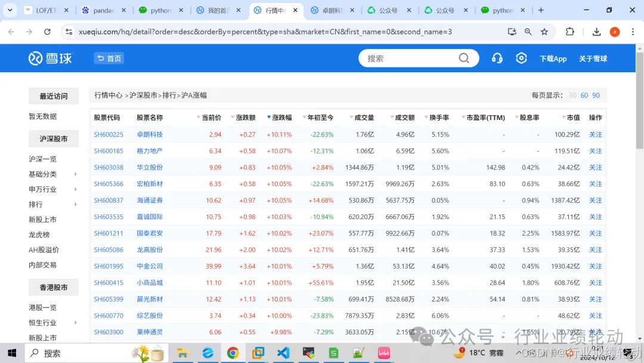Show 60 rows per page
Screen dimensions: 644x363
click(584, 96)
